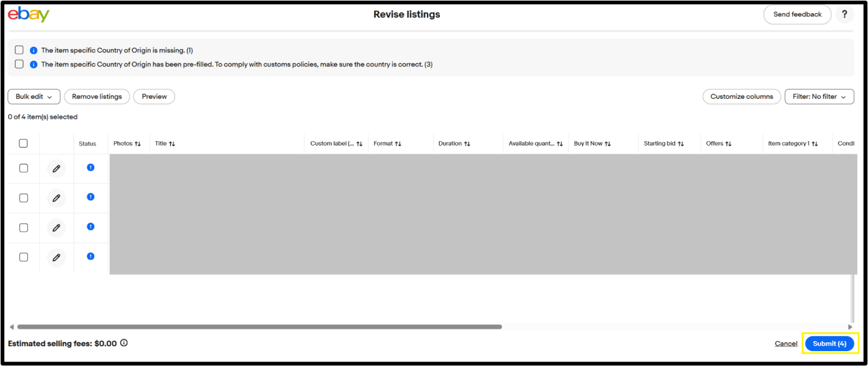868x366 pixels.
Task: Click the Send feedback button
Action: (797, 14)
